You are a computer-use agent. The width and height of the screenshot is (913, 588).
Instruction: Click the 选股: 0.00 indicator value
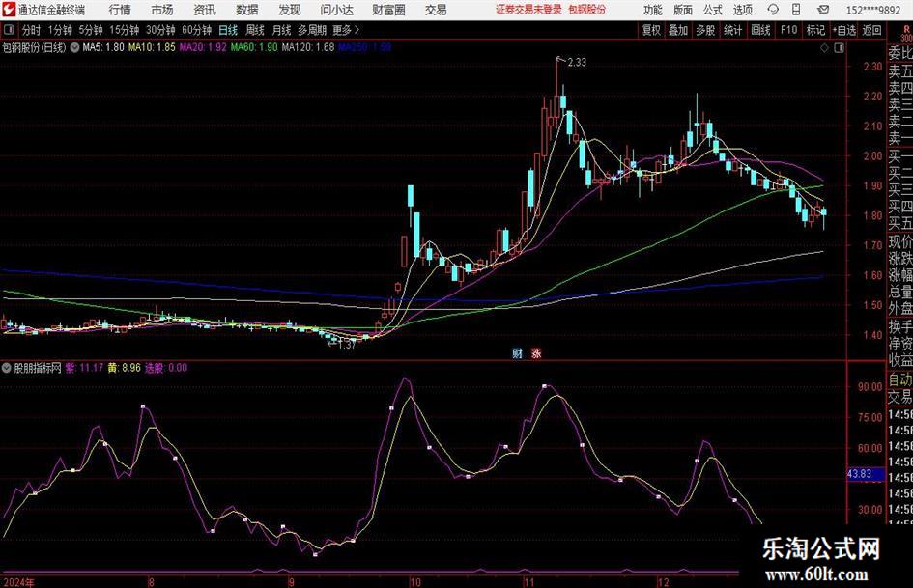tap(166, 368)
